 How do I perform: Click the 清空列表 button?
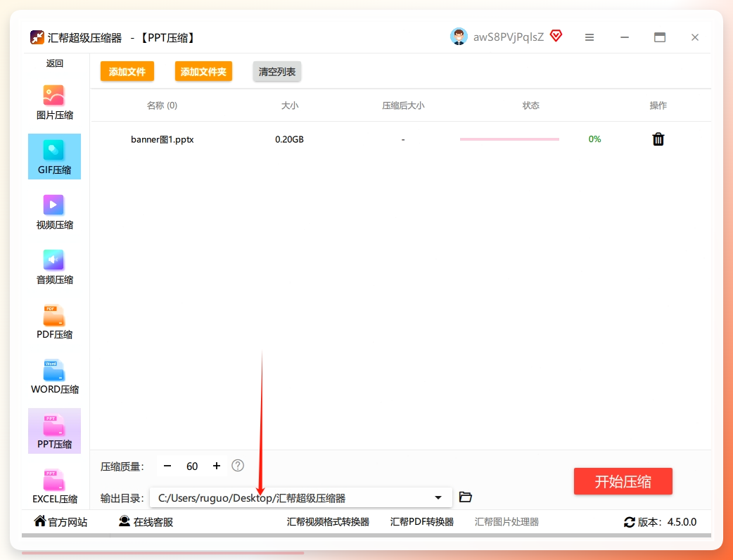tap(276, 72)
